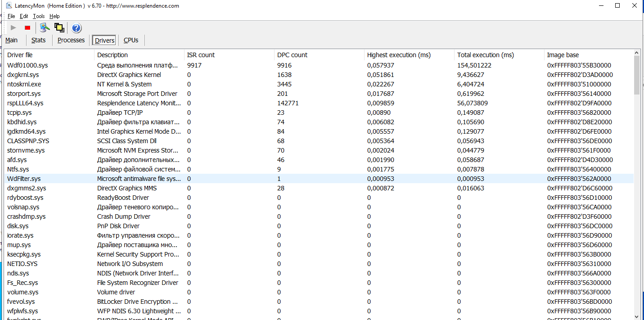
Task: Switch to the CPUs tab
Action: click(131, 40)
